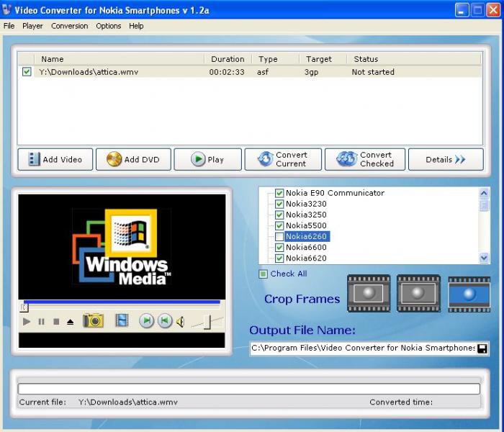Image resolution: width=504 pixels, height=432 pixels.
Task: Click the Target column header
Action: point(323,59)
